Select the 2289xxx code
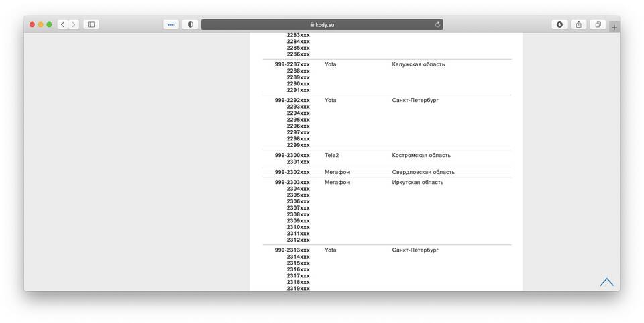Viewport: 644px width, 323px height. coord(298,77)
